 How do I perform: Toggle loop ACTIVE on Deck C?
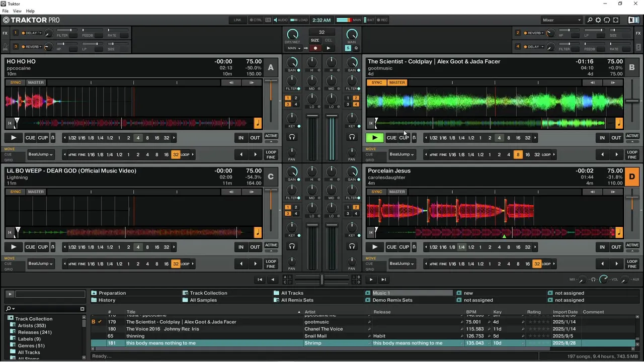tap(271, 245)
